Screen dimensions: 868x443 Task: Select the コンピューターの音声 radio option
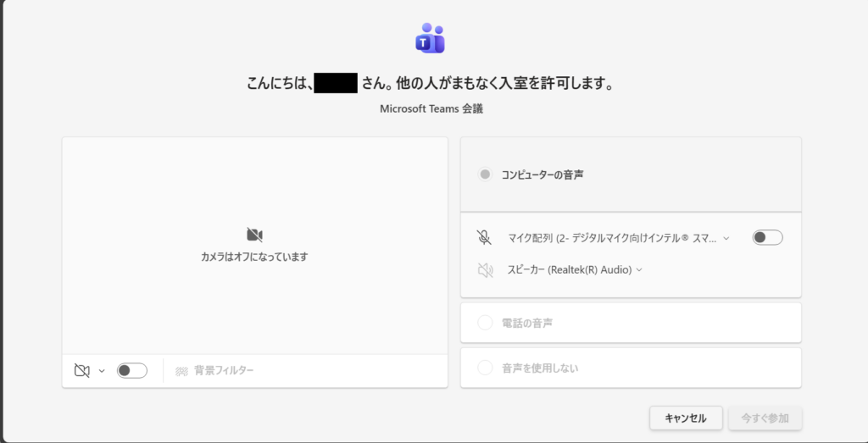(x=485, y=174)
